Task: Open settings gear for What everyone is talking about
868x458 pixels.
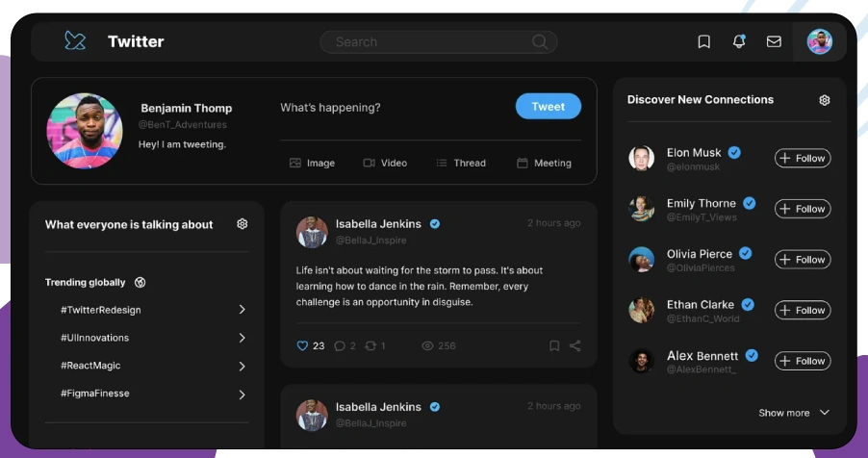Action: (x=243, y=224)
